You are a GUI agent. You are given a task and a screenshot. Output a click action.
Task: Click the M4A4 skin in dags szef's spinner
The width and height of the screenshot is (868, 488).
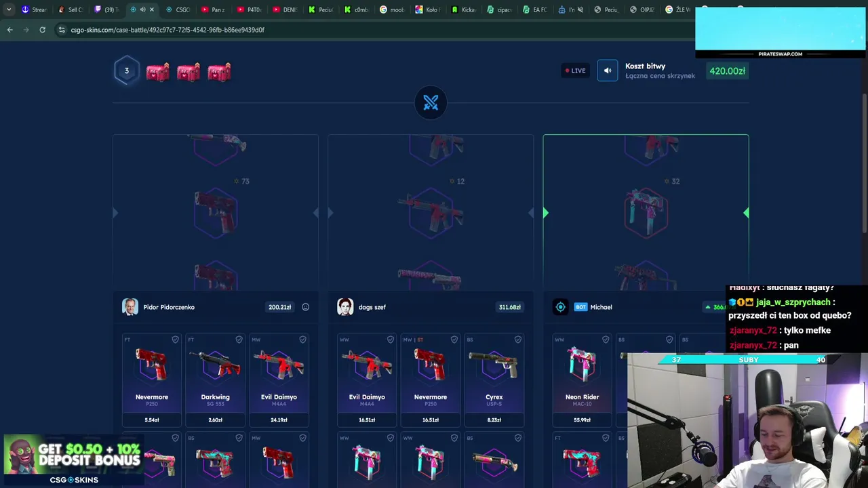pyautogui.click(x=431, y=212)
